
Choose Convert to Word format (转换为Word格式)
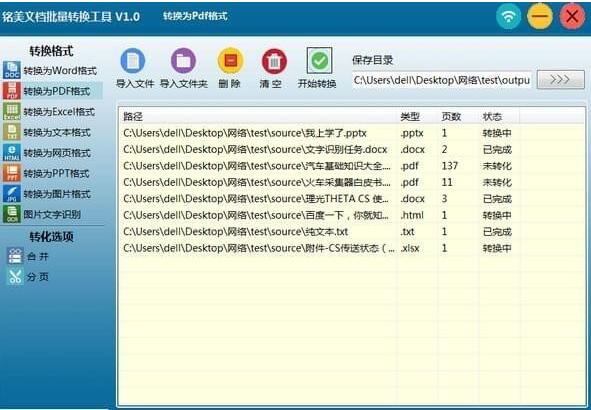pos(51,70)
